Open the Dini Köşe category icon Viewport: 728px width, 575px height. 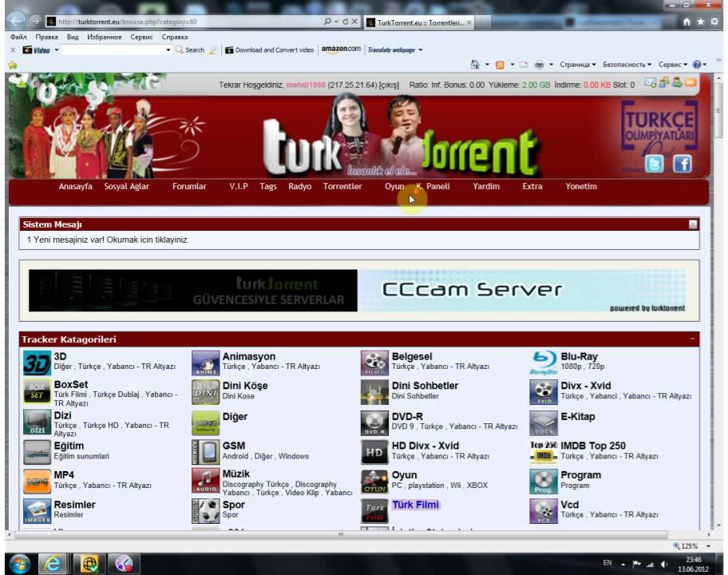(206, 391)
